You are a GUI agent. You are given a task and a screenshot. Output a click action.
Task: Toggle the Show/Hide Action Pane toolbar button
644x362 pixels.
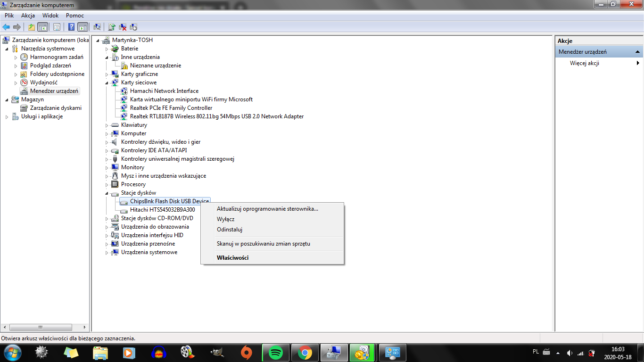point(83,27)
